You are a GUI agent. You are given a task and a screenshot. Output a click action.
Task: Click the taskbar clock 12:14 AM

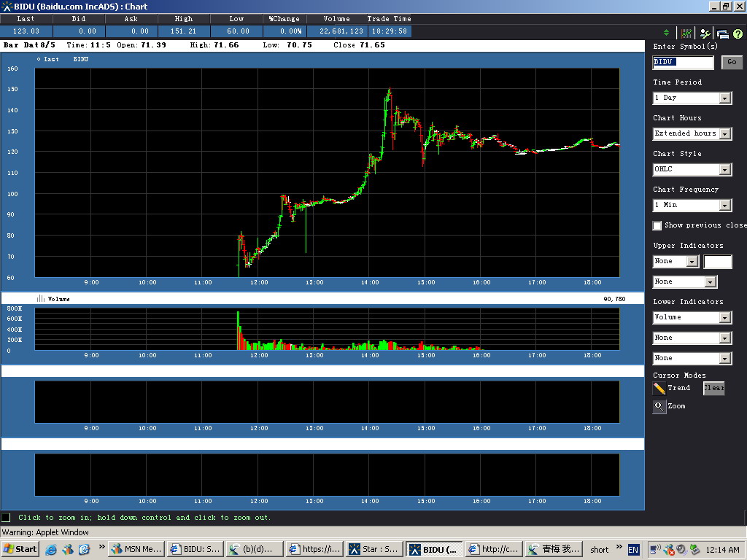722,550
